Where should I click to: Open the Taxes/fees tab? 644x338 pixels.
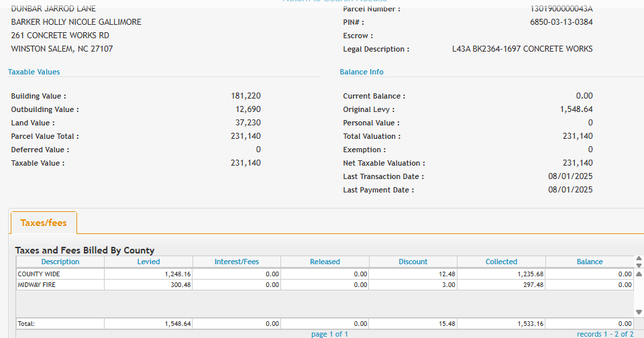click(44, 223)
